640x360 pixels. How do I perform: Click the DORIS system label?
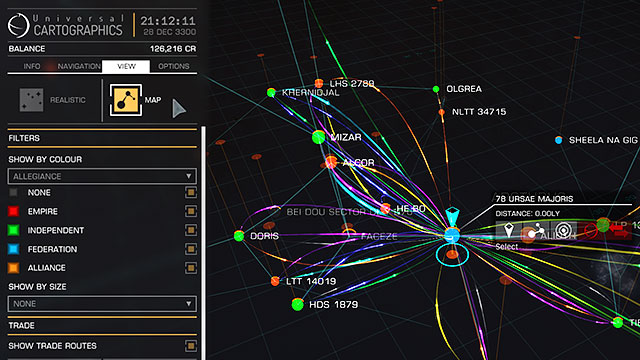264,236
